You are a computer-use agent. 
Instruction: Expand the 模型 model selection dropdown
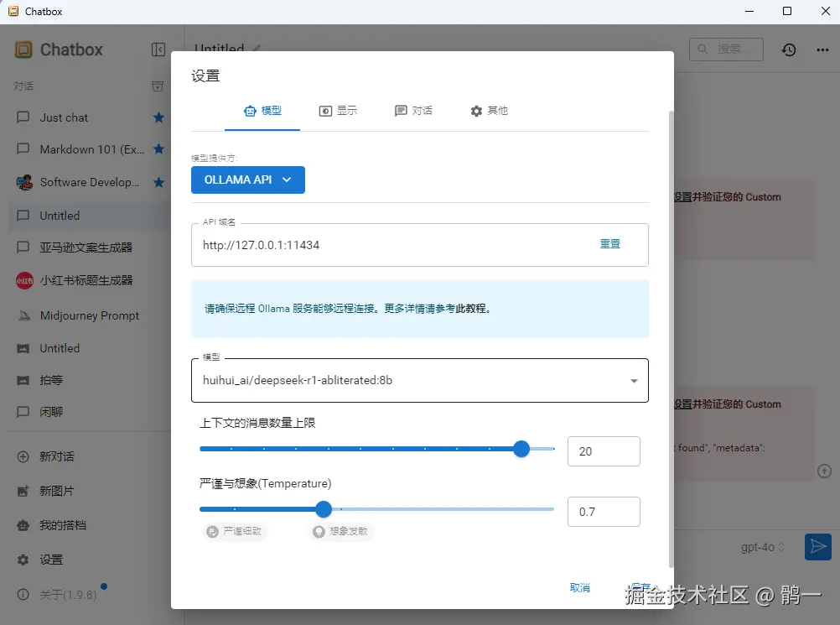click(420, 380)
